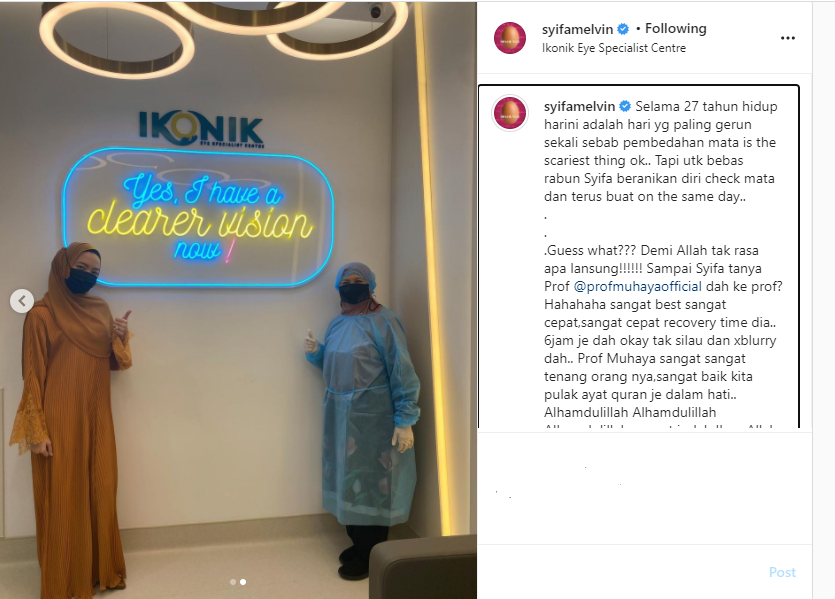Click syifamelvin username in the caption
Image resolution: width=835 pixels, height=599 pixels.
(x=579, y=106)
